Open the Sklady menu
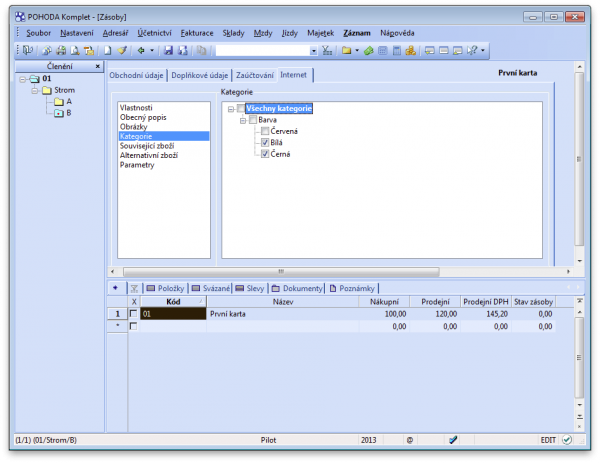Screen dimensions: 600x463 [x=233, y=33]
